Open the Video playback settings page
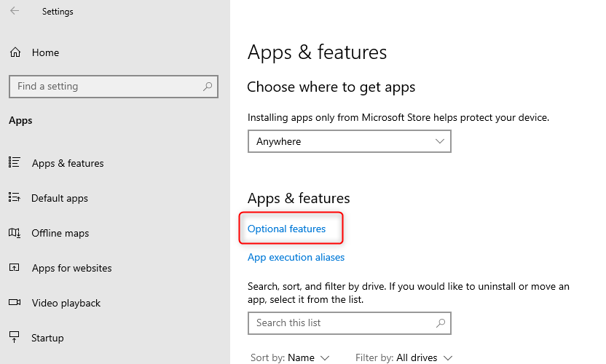Screen dimensions: 606x364 click(66, 304)
